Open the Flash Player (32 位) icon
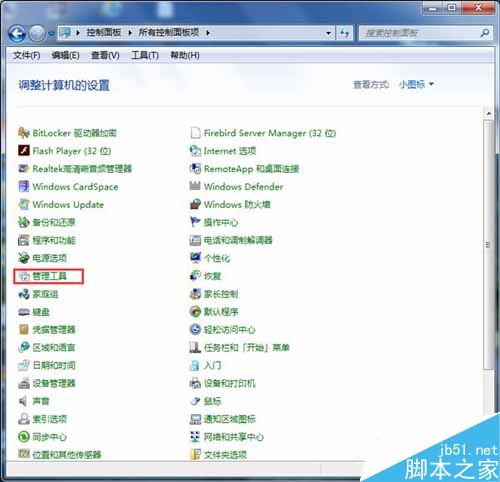This screenshot has height=482, width=500. (24, 151)
